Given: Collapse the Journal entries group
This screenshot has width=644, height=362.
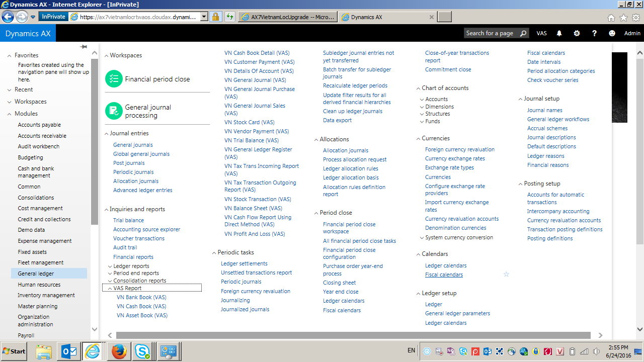Looking at the screenshot, I should (x=107, y=134).
